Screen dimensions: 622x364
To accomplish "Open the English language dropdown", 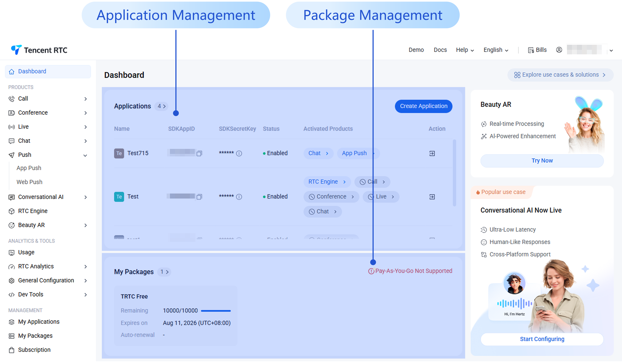I will [x=496, y=50].
